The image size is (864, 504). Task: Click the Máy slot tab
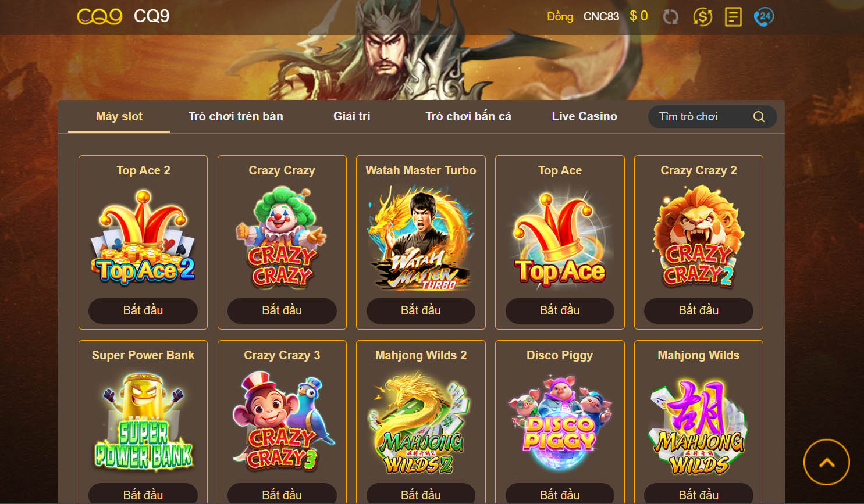click(x=119, y=116)
